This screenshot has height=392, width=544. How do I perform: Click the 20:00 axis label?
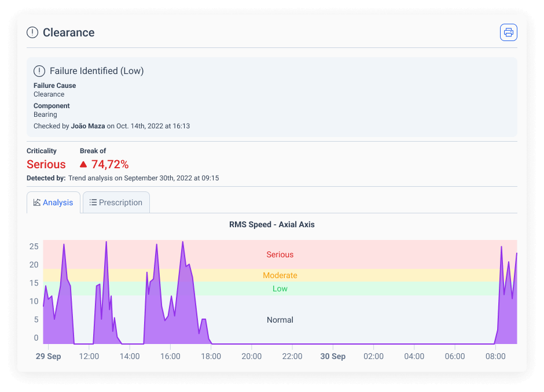(252, 356)
